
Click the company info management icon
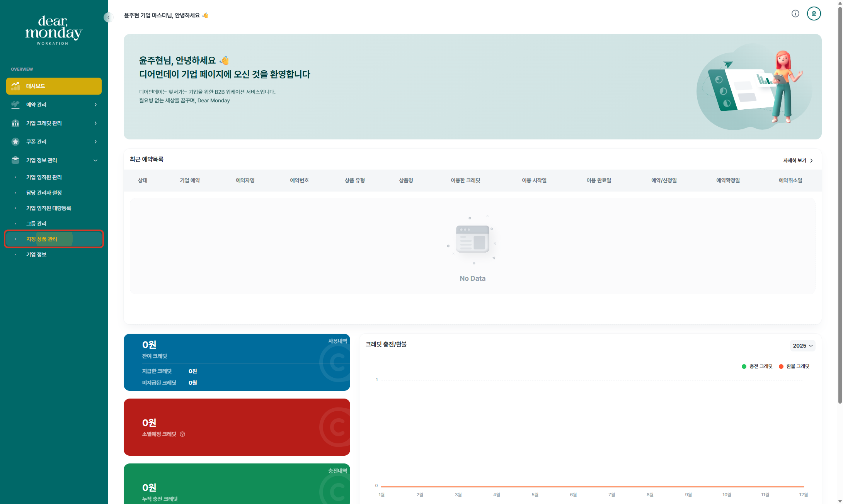tap(15, 160)
